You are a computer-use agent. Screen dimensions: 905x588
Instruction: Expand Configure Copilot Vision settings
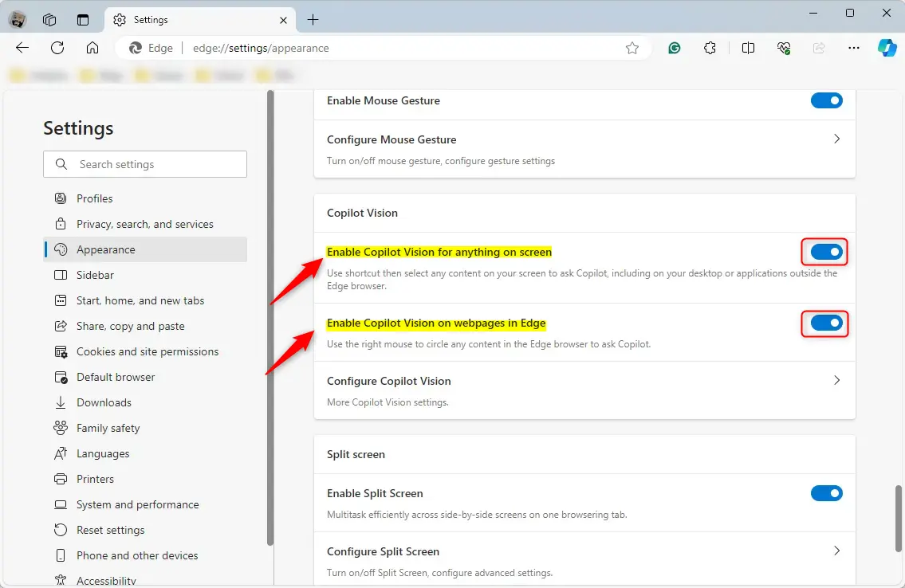[x=836, y=381]
